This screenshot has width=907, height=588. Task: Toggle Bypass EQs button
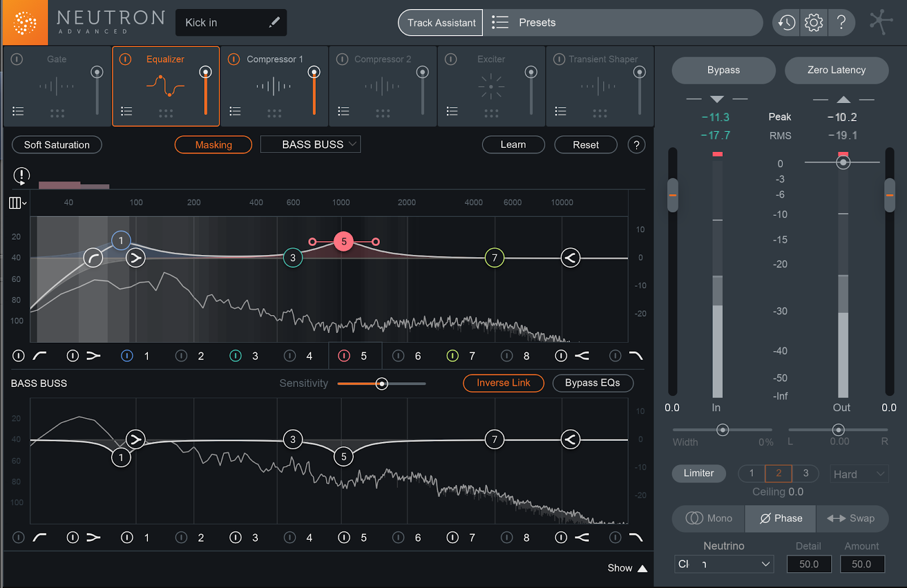592,383
